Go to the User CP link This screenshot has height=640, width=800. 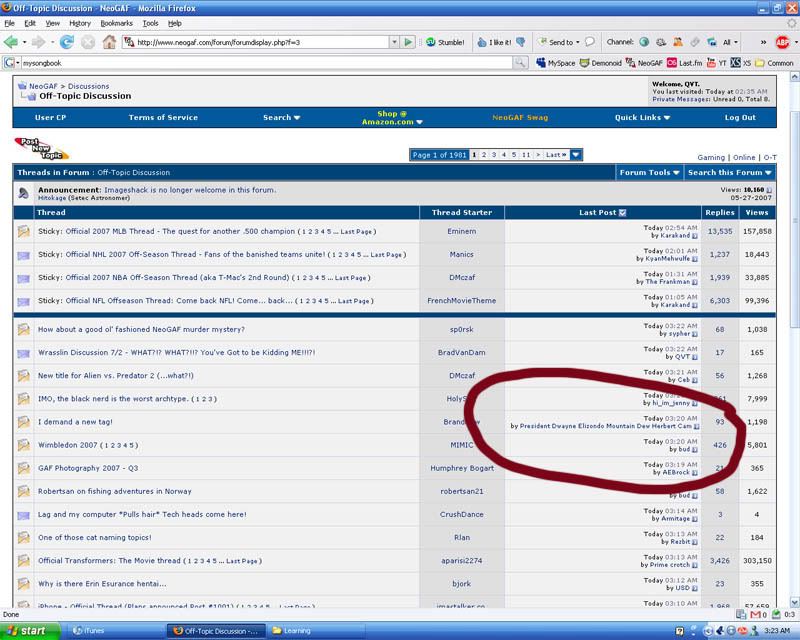(51, 117)
